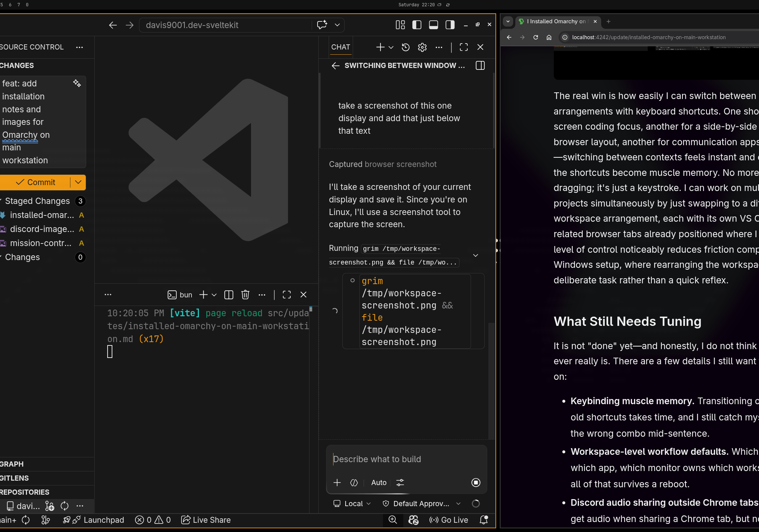Focus the Describe what to build input
This screenshot has width=759, height=532.
click(407, 459)
